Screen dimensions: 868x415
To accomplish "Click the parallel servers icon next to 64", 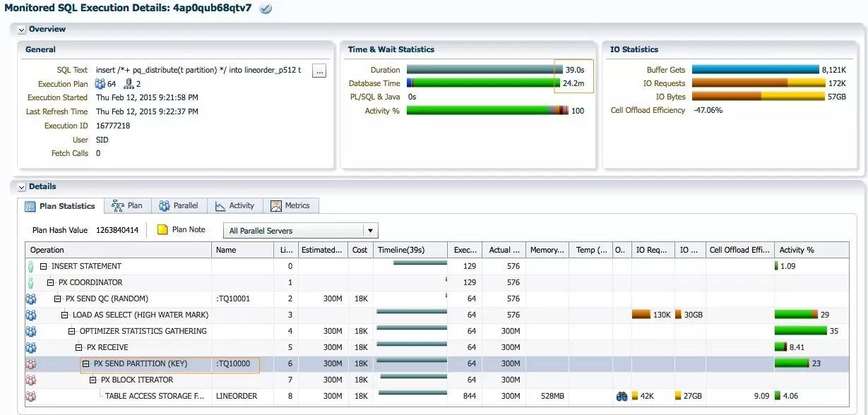I will tap(100, 84).
